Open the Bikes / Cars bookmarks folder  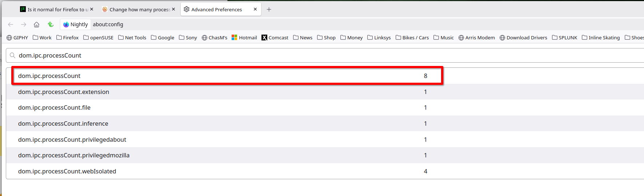click(412, 38)
